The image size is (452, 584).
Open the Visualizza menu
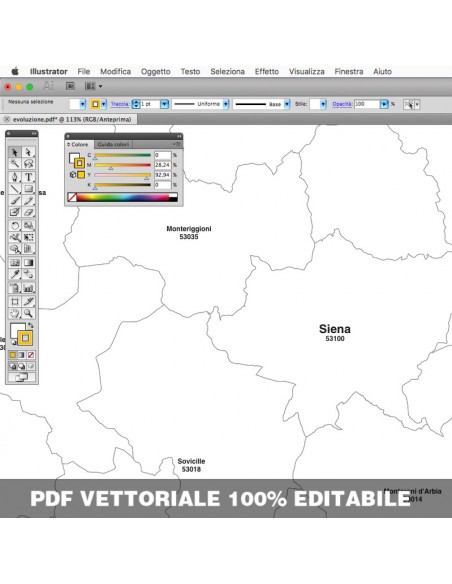(x=307, y=72)
